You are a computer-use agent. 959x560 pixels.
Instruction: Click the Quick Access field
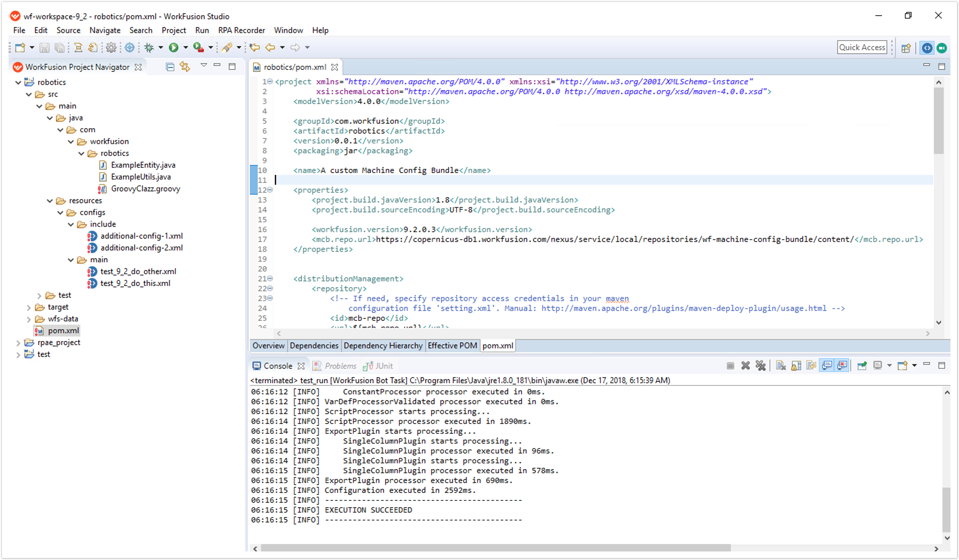tap(862, 48)
